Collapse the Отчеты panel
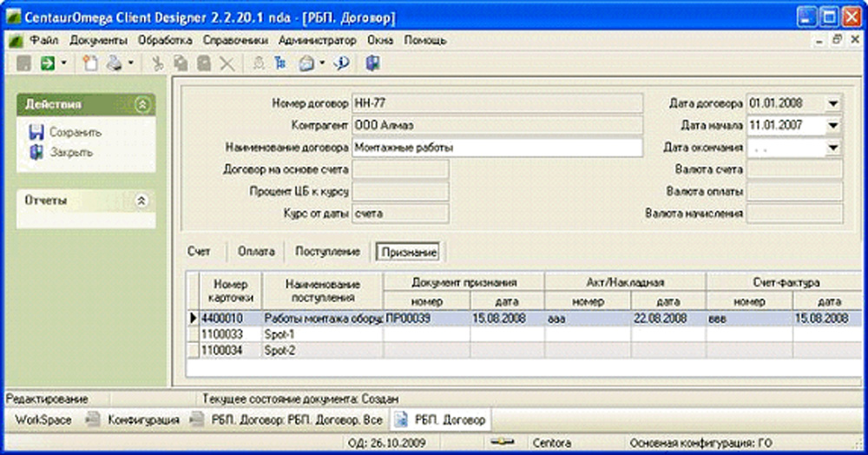Image resolution: width=868 pixels, height=455 pixels. coord(142,201)
